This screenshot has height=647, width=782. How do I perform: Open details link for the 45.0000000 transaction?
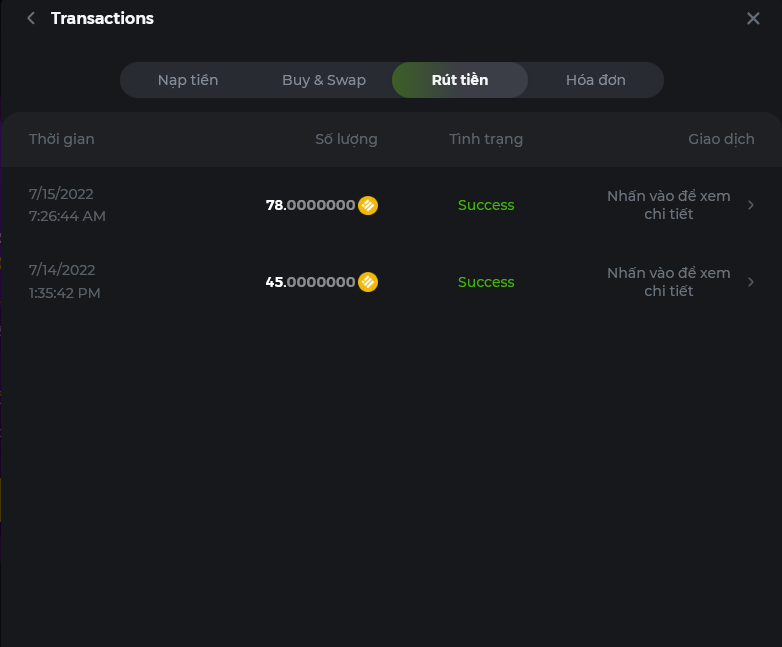coord(668,282)
